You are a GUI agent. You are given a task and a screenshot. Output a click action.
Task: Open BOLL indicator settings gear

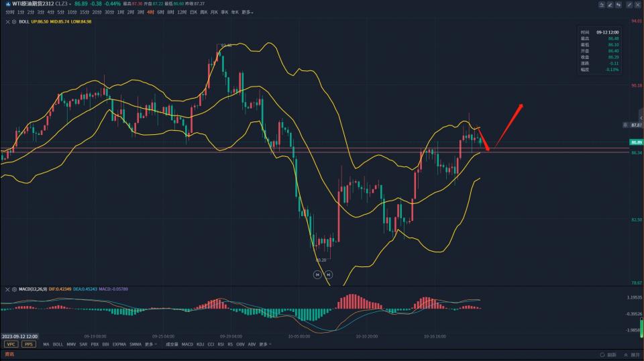(x=14, y=21)
